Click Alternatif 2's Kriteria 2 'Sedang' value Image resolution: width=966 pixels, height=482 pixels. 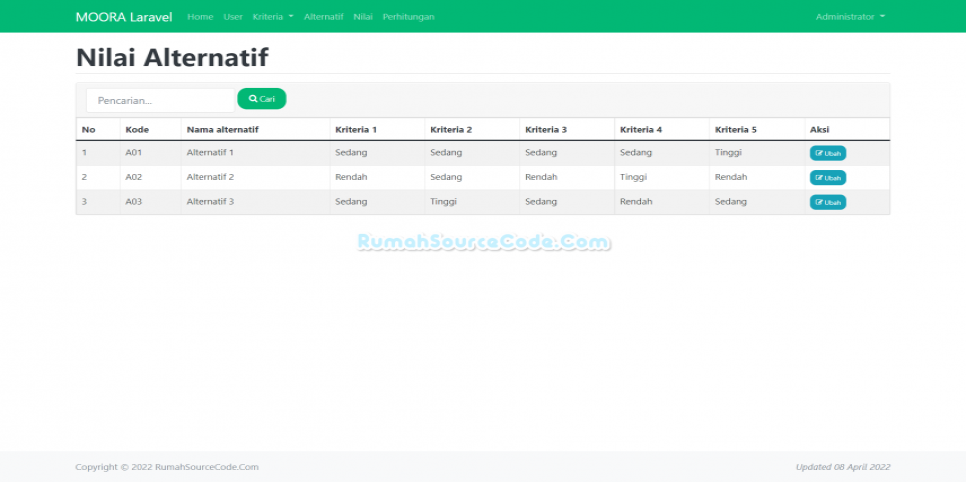[x=446, y=177]
